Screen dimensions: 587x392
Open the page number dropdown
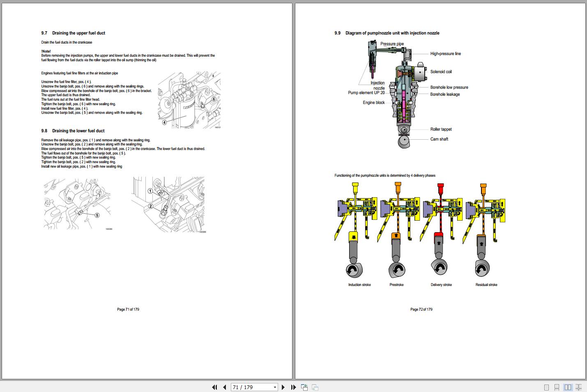pyautogui.click(x=274, y=387)
